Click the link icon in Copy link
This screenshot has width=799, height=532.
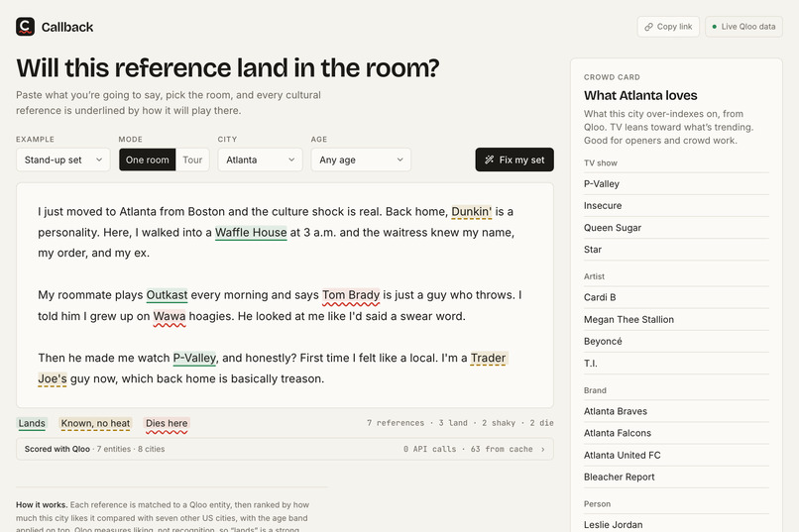pyautogui.click(x=648, y=27)
